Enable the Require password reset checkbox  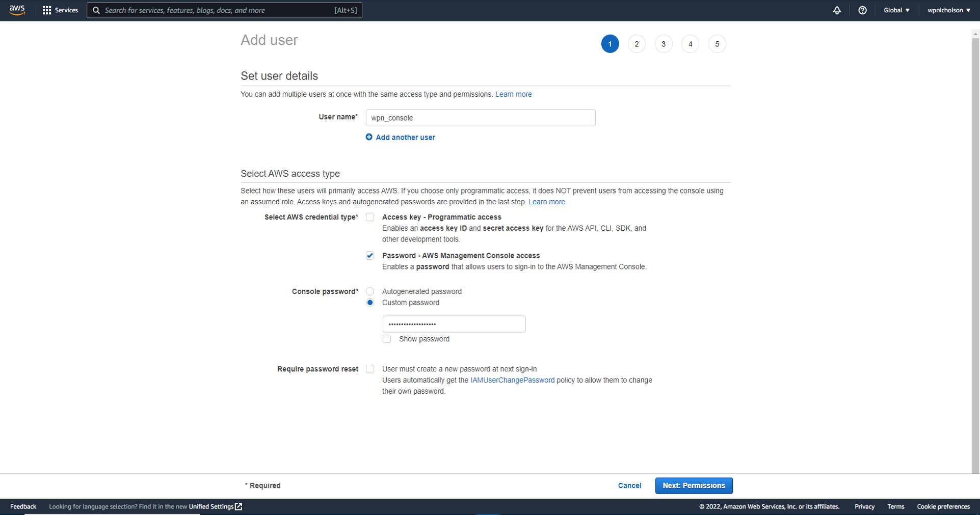[370, 368]
